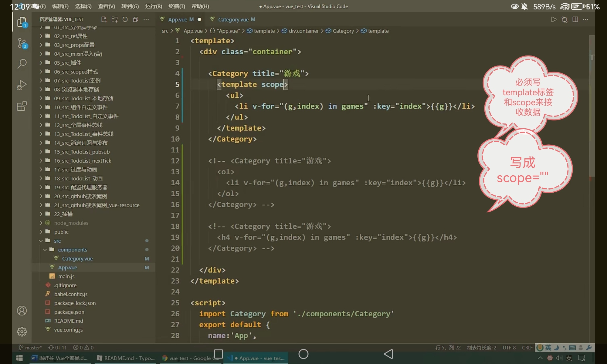Open the Source Control activity icon
The width and height of the screenshot is (607, 364).
click(x=22, y=43)
